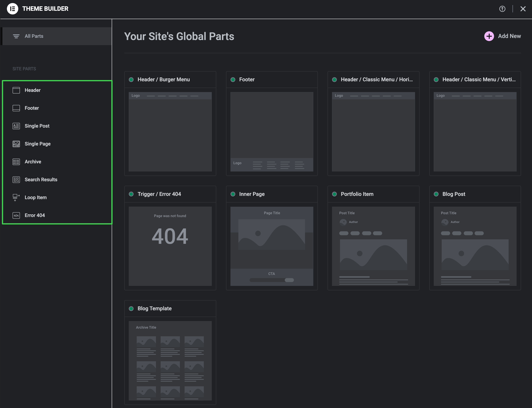Click the green status dot on Footer card

(233, 80)
